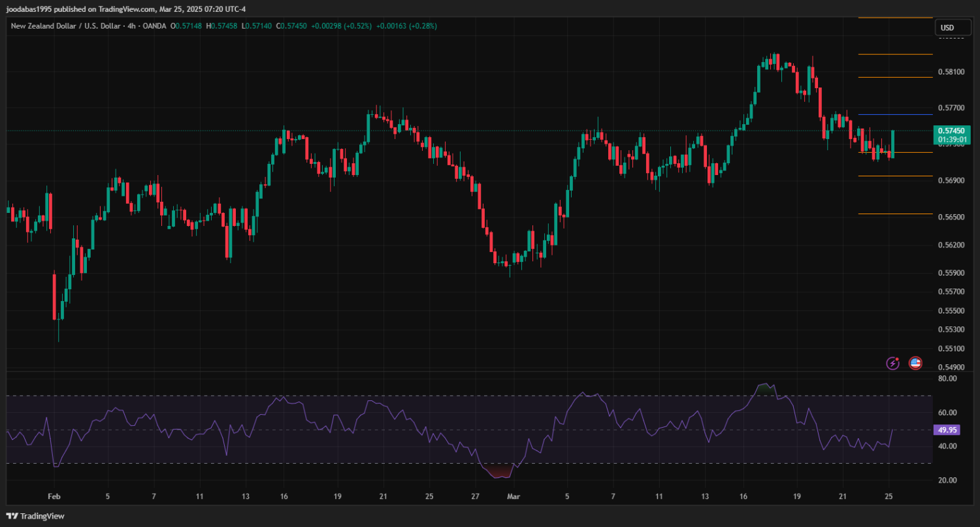Open the TradingView logo link
The height and width of the screenshot is (527, 980).
(37, 516)
